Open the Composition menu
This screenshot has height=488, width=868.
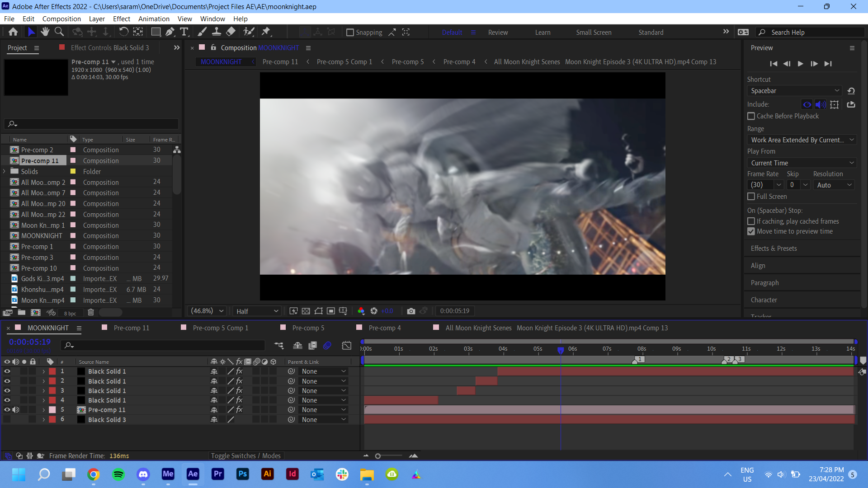61,19
